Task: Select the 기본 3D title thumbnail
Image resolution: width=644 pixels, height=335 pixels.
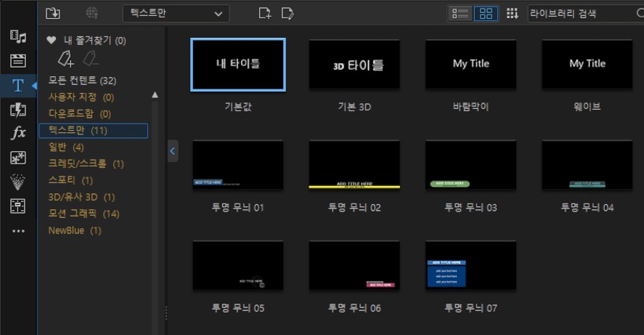Action: pyautogui.click(x=354, y=65)
